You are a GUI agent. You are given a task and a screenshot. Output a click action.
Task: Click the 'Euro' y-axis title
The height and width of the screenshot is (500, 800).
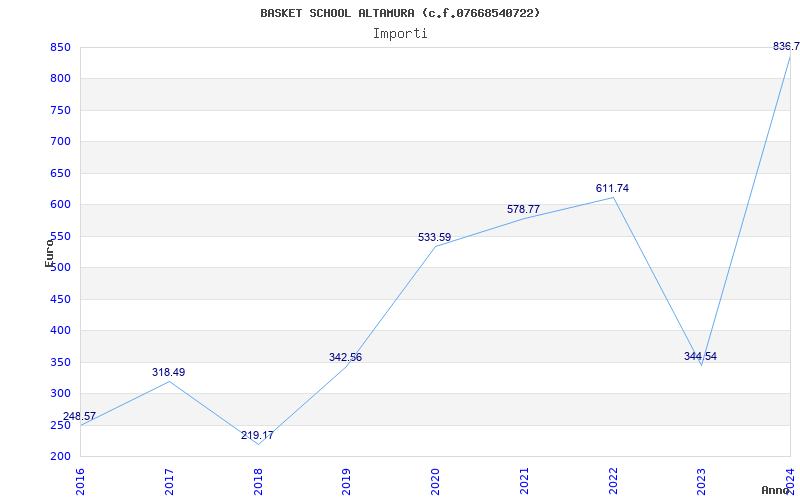[x=49, y=253]
